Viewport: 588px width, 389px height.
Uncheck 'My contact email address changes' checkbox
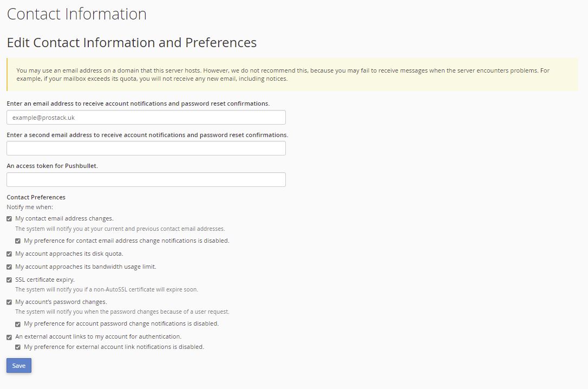point(9,219)
